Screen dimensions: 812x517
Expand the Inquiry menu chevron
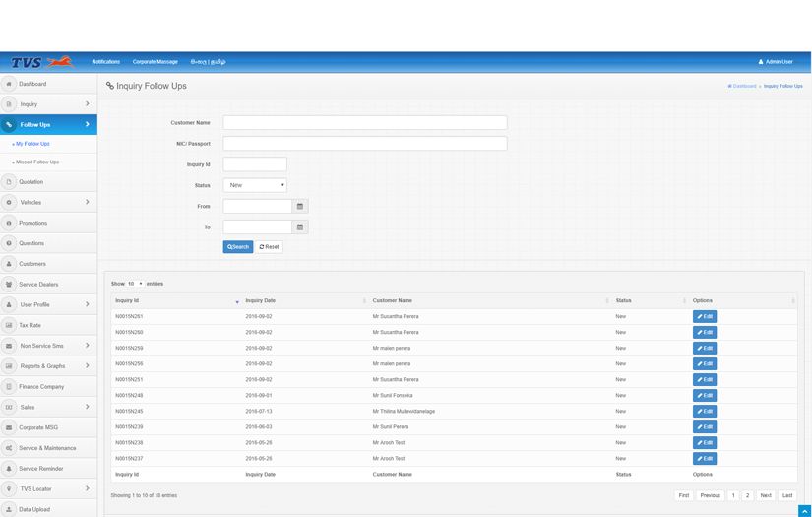(87, 103)
